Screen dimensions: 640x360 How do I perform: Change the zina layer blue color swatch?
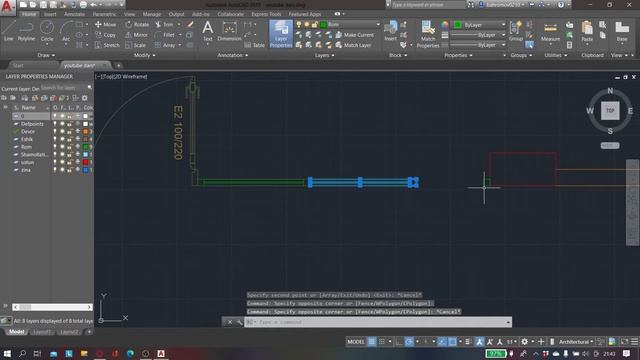pyautogui.click(x=86, y=170)
